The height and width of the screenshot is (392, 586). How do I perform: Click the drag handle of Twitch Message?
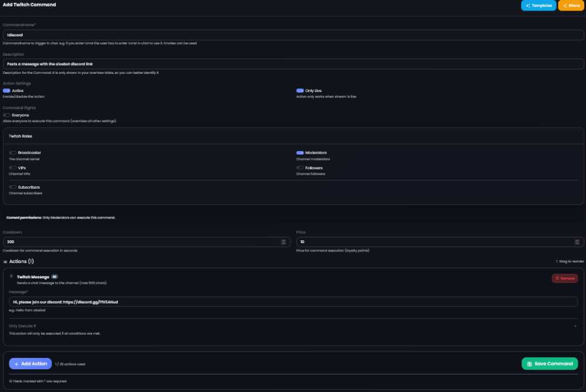[x=11, y=277]
